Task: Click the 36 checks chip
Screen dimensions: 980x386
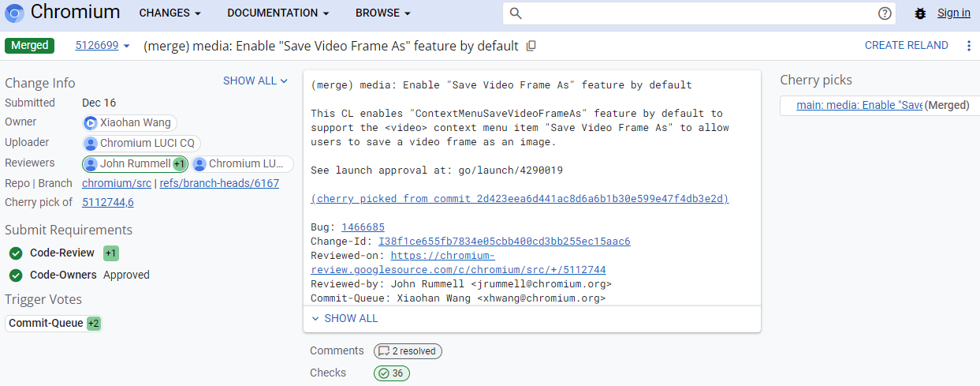Action: click(391, 373)
